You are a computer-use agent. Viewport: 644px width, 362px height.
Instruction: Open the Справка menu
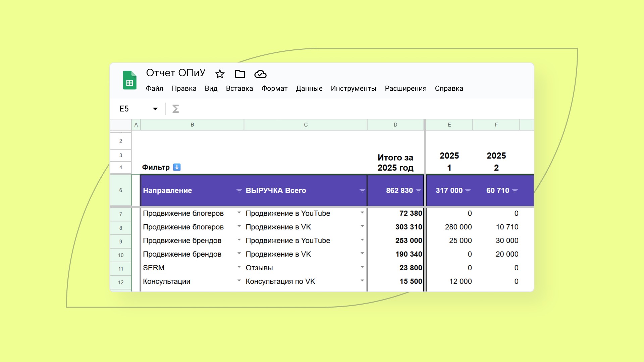click(449, 88)
